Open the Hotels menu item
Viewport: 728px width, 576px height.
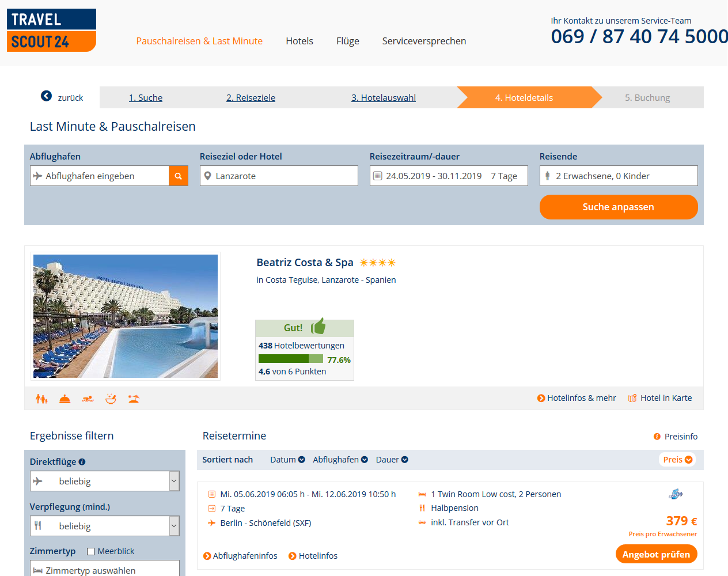[x=299, y=41]
